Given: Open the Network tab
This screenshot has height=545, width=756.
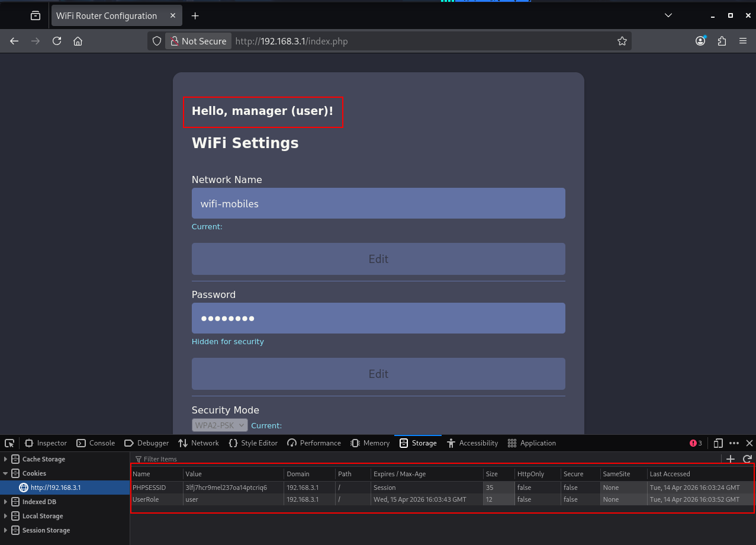Looking at the screenshot, I should (x=198, y=443).
